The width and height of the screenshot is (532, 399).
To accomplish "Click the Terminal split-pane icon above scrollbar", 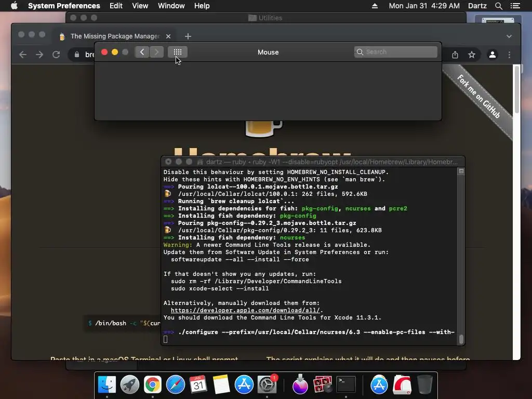I will tap(461, 171).
